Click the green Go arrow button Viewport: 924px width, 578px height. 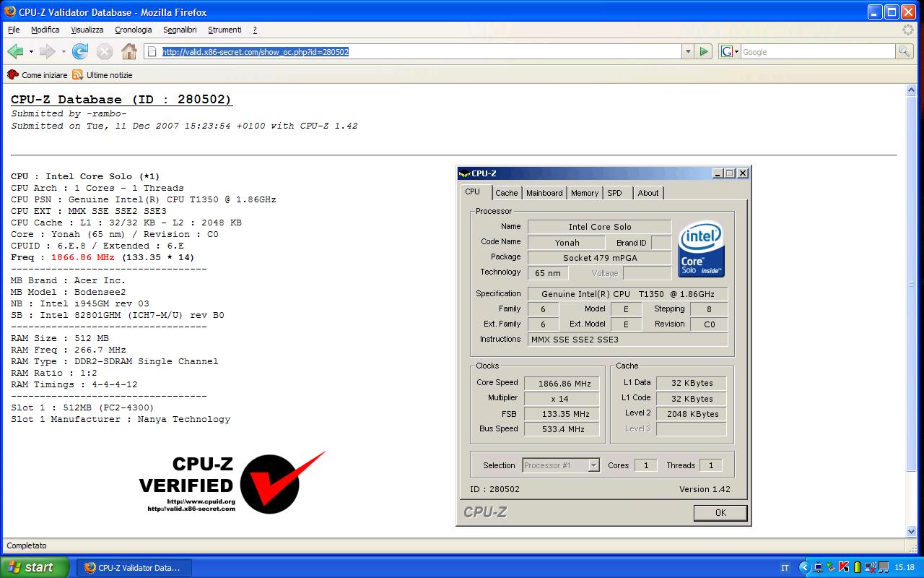[x=705, y=52]
